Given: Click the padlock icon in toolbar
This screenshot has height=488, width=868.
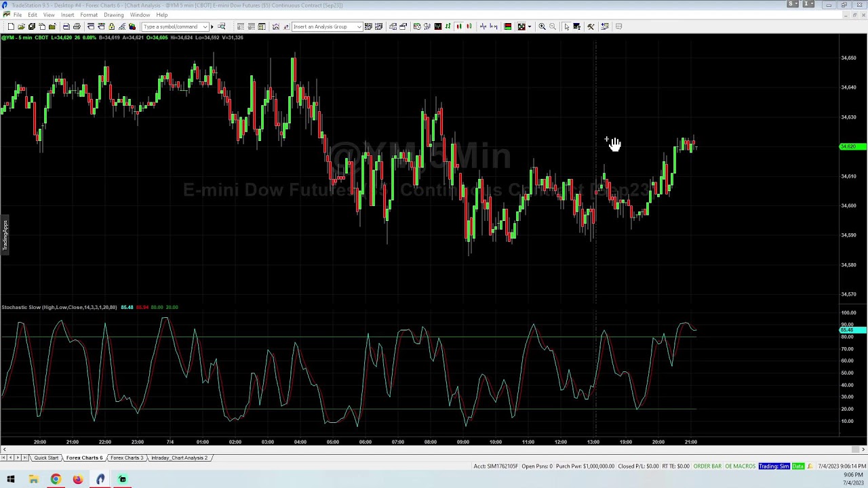Looking at the screenshot, I should tap(111, 26).
